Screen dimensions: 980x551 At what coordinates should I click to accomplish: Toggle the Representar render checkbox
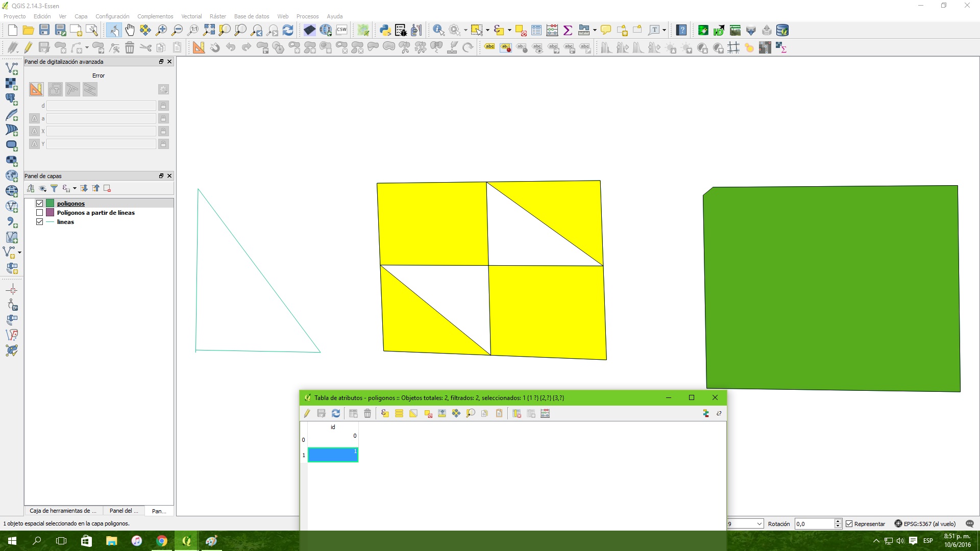point(849,524)
